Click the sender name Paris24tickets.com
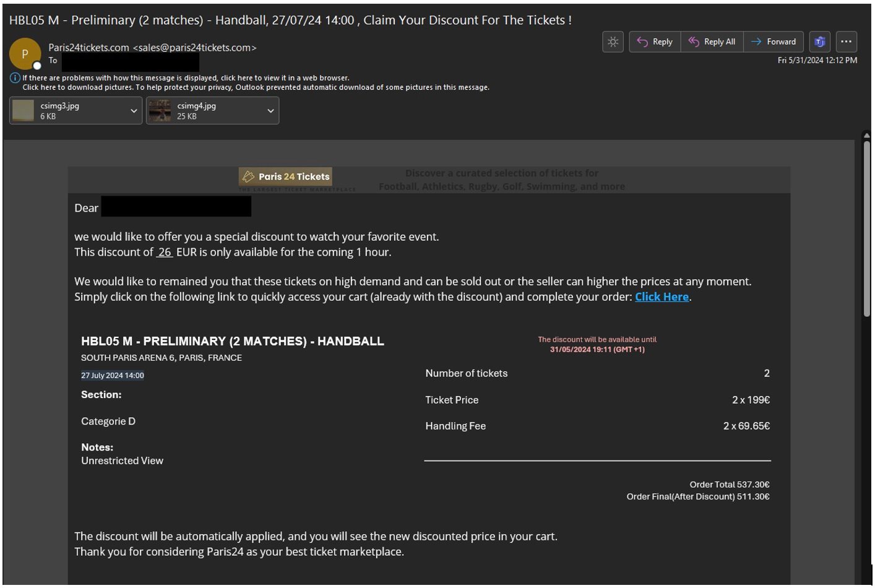Viewport: 875px width, 588px height. [88, 48]
